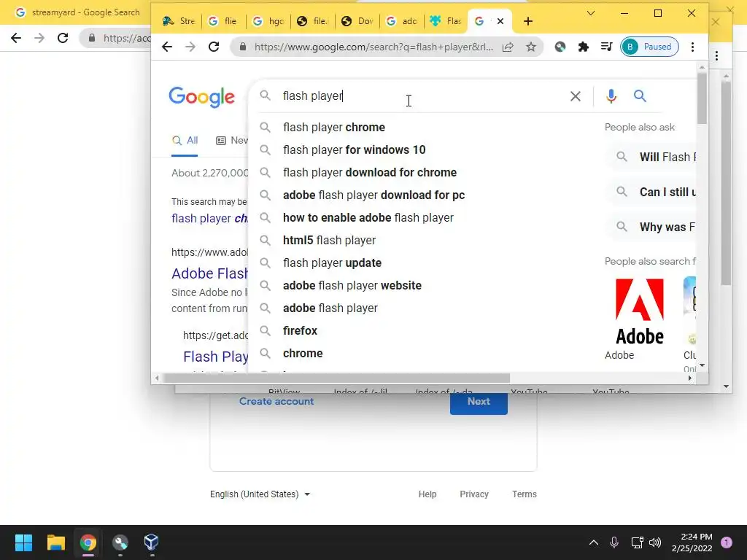Switch to the hgc tab
Image resolution: width=747 pixels, height=560 pixels.
[x=268, y=21]
